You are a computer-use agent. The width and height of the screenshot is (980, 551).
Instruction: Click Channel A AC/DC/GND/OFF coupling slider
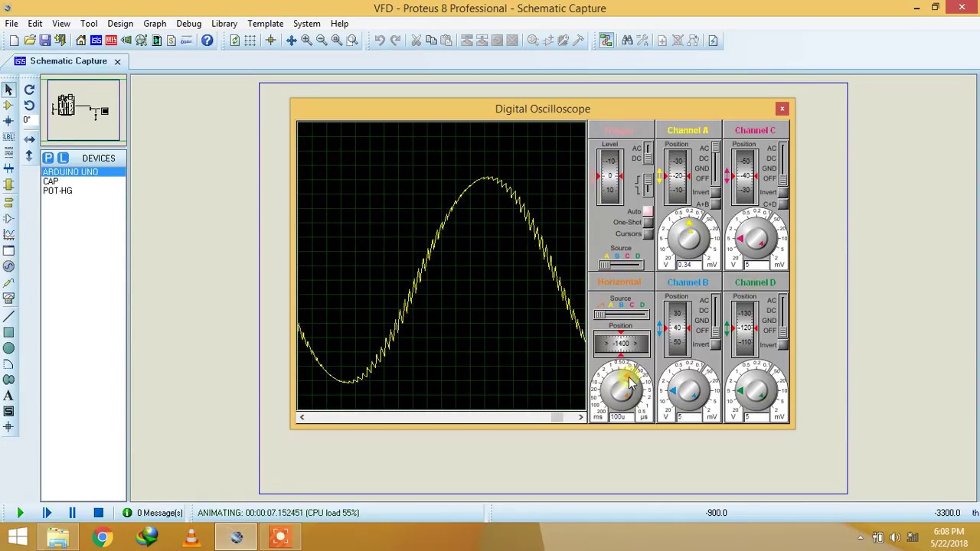(x=716, y=163)
